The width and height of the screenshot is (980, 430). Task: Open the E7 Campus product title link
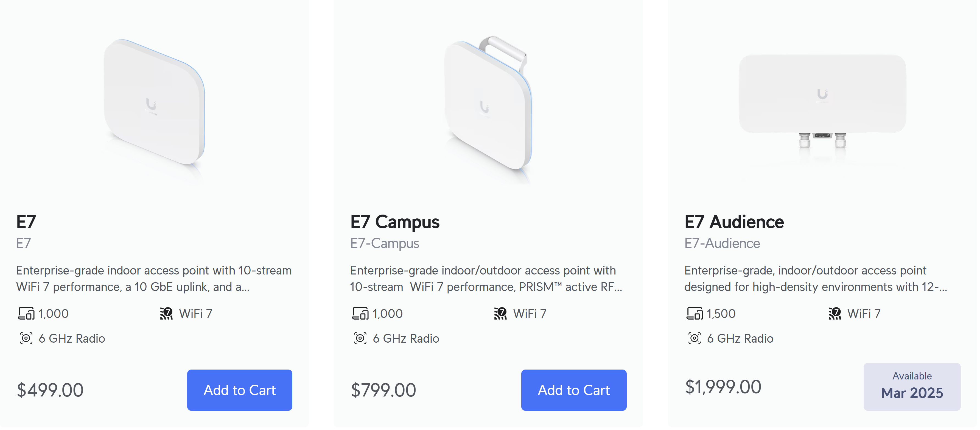pos(394,222)
